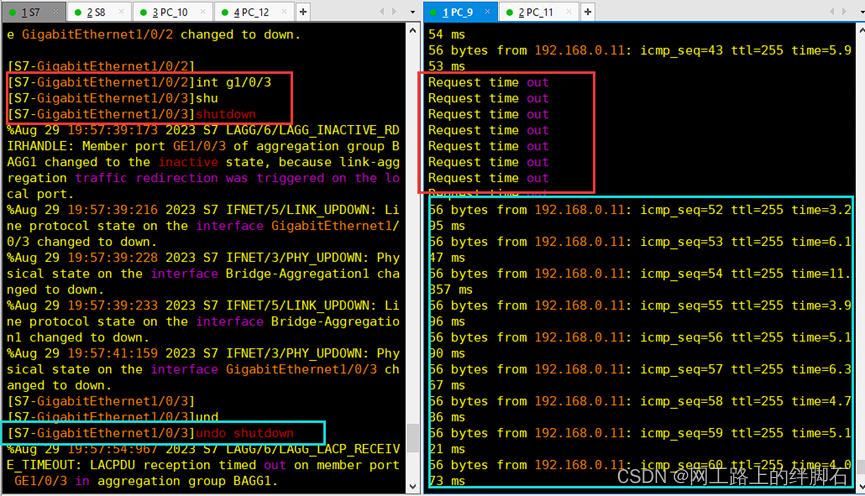
Task: Close the 3 PC_10 tab
Action: (202, 12)
